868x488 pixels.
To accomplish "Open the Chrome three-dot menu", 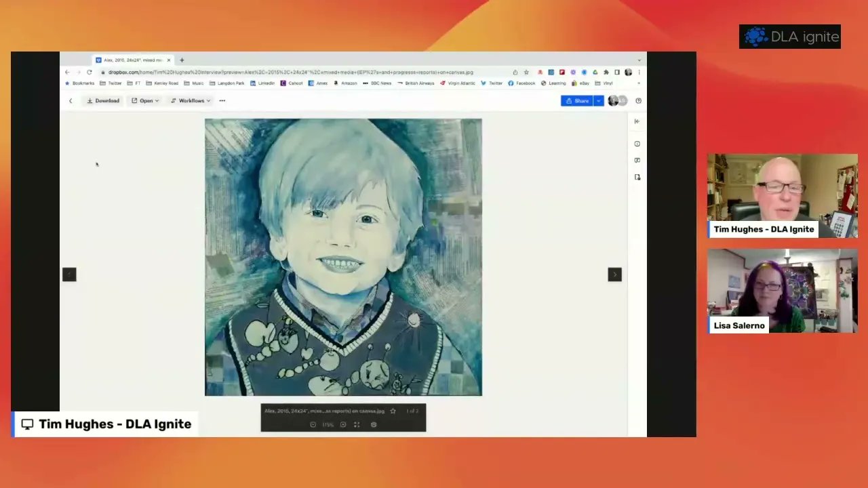I will [x=639, y=72].
